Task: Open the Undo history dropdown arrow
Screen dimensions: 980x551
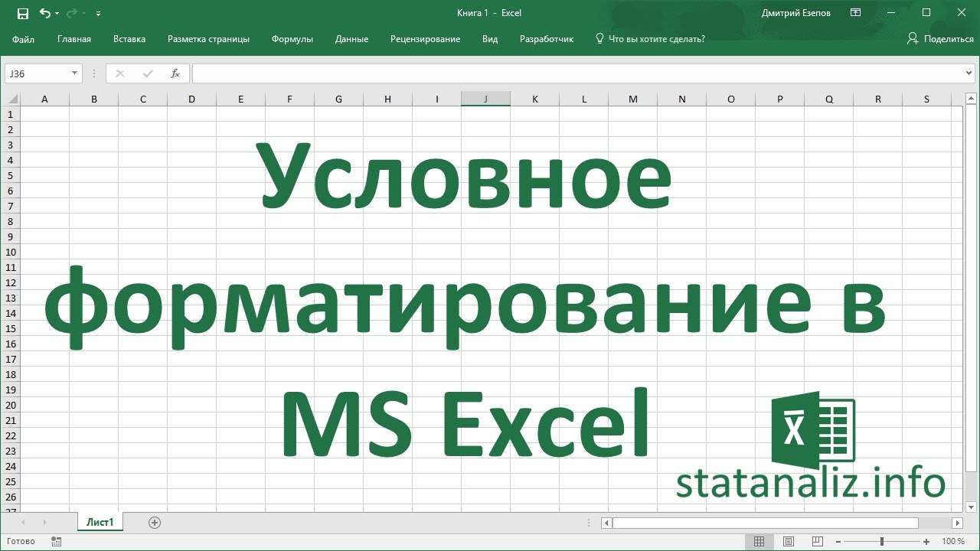Action: 57,14
